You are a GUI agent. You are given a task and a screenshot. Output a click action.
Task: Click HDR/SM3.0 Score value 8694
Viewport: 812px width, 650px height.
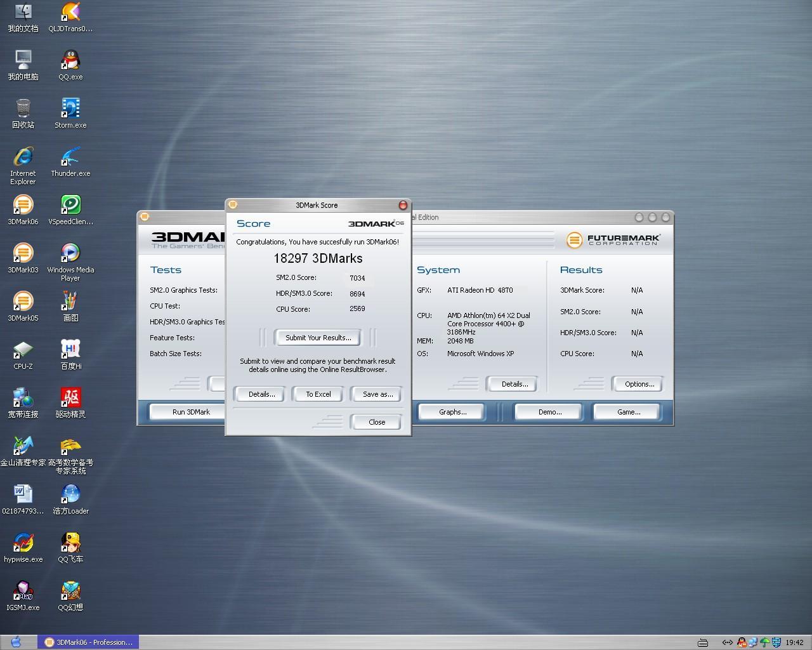(x=357, y=294)
